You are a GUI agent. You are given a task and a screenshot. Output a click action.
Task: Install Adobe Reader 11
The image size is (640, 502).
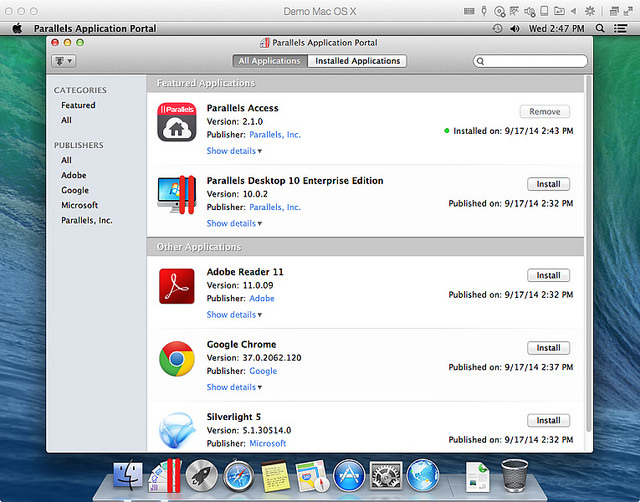(x=548, y=275)
